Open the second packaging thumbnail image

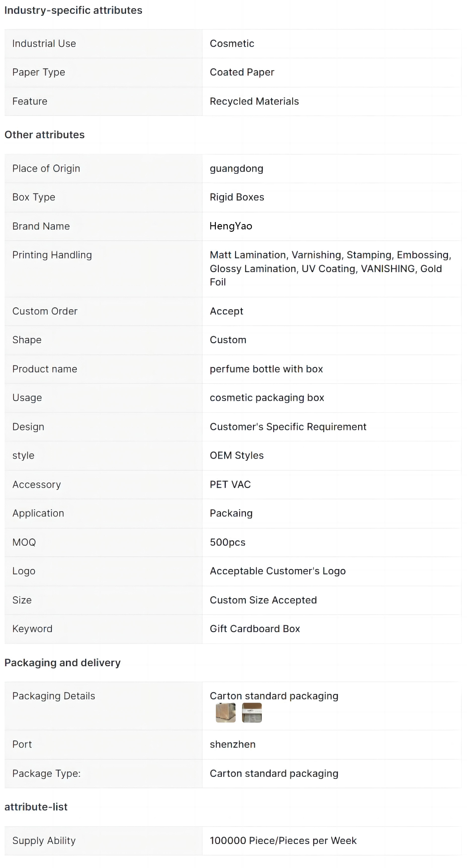click(x=252, y=712)
